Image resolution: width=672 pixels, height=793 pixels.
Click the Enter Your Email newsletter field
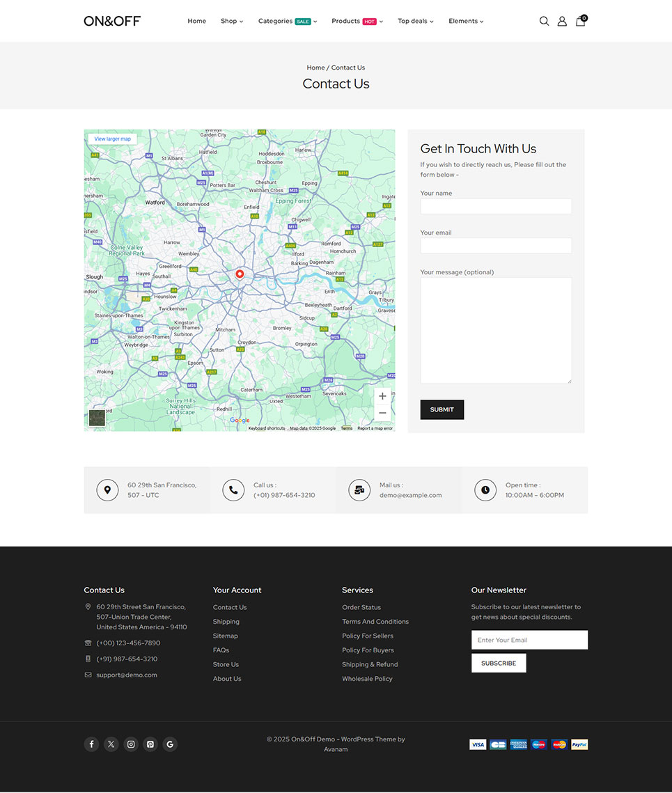pos(529,640)
